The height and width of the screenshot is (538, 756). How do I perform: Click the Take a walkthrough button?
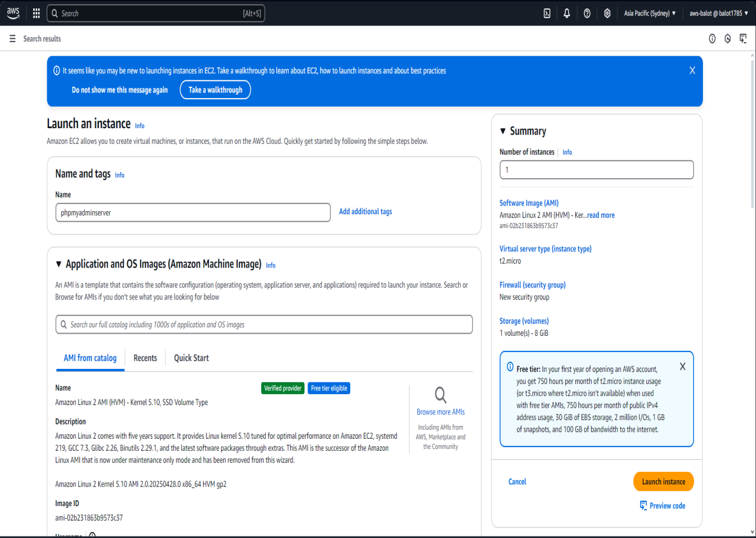215,90
